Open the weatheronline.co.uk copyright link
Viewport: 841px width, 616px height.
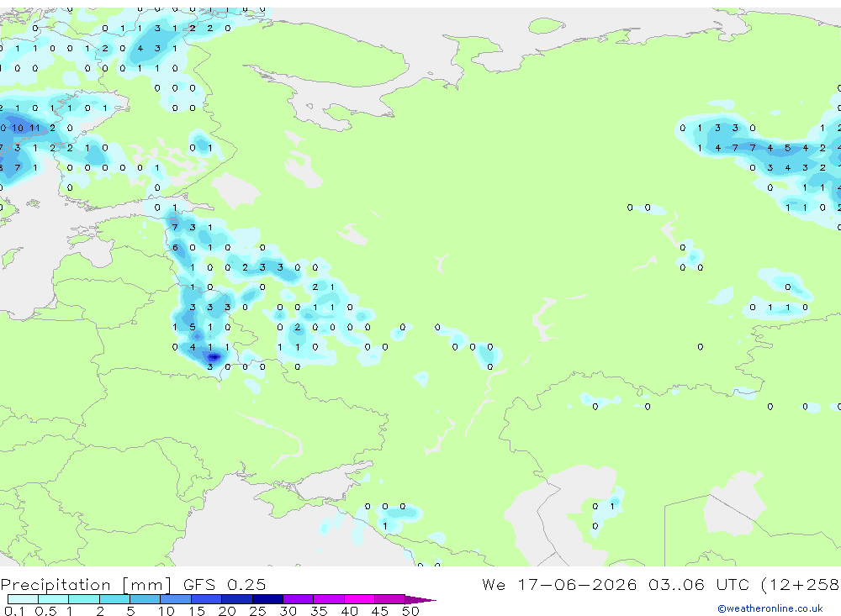click(770, 608)
